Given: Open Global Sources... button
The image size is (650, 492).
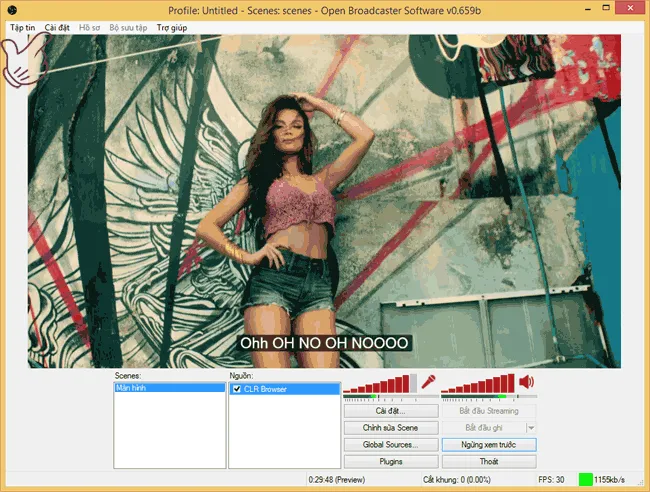Looking at the screenshot, I should [x=391, y=445].
